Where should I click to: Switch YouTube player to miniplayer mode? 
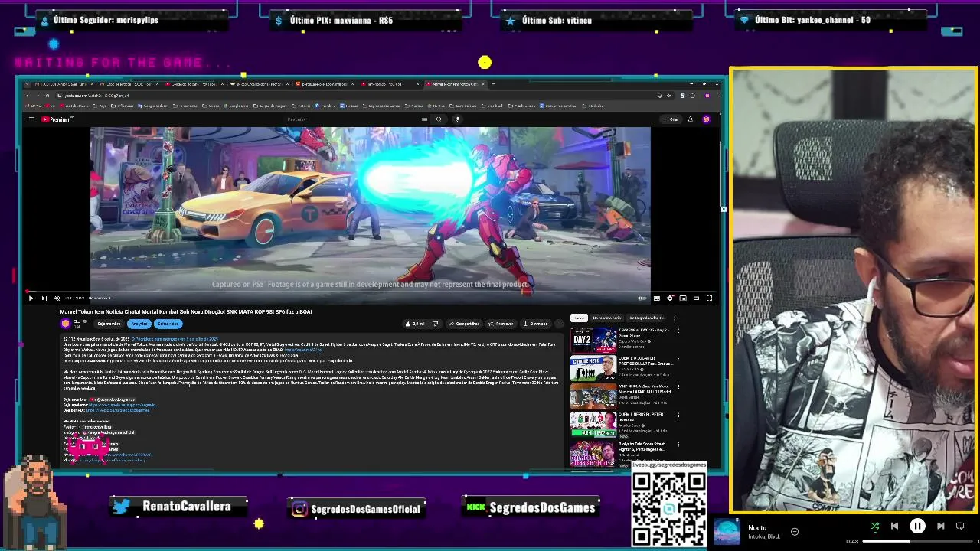(x=683, y=298)
